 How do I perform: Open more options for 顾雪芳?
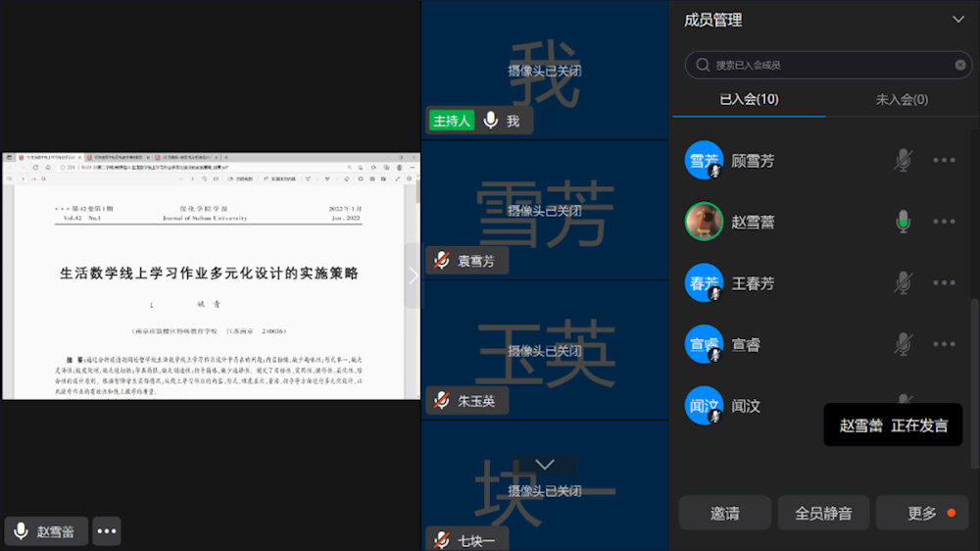[x=944, y=161]
